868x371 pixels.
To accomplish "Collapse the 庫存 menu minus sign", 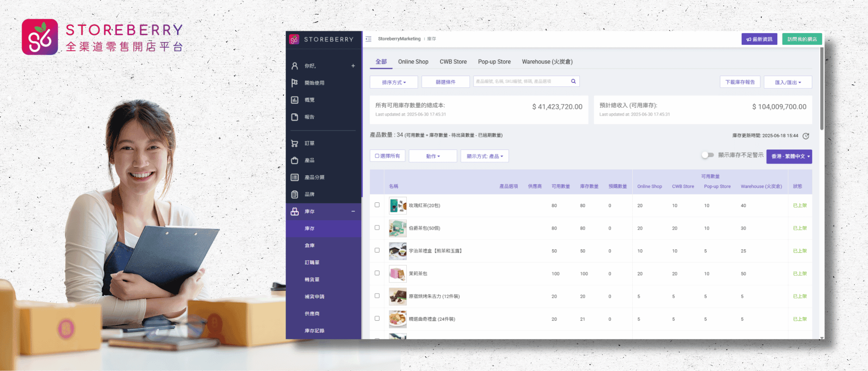I will pyautogui.click(x=353, y=212).
